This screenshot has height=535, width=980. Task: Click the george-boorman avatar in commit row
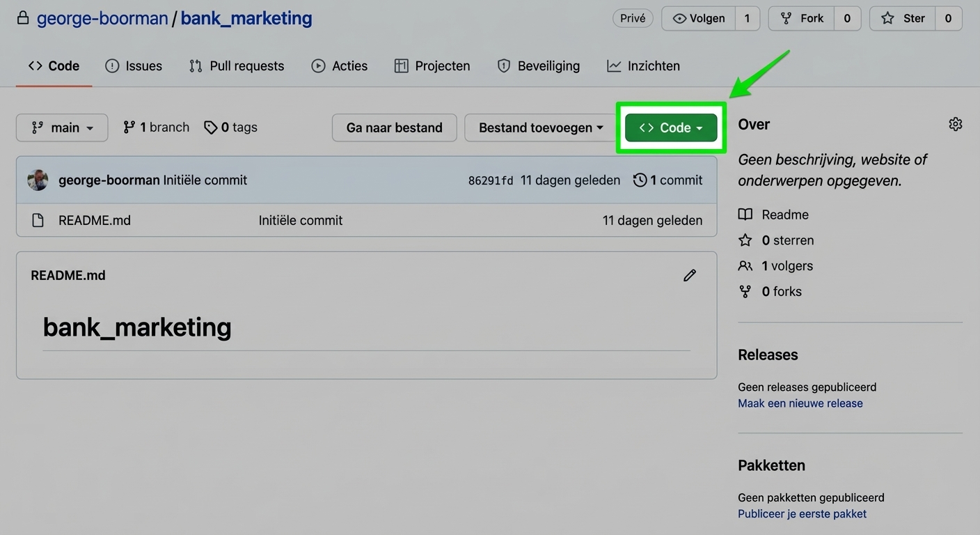(x=38, y=180)
